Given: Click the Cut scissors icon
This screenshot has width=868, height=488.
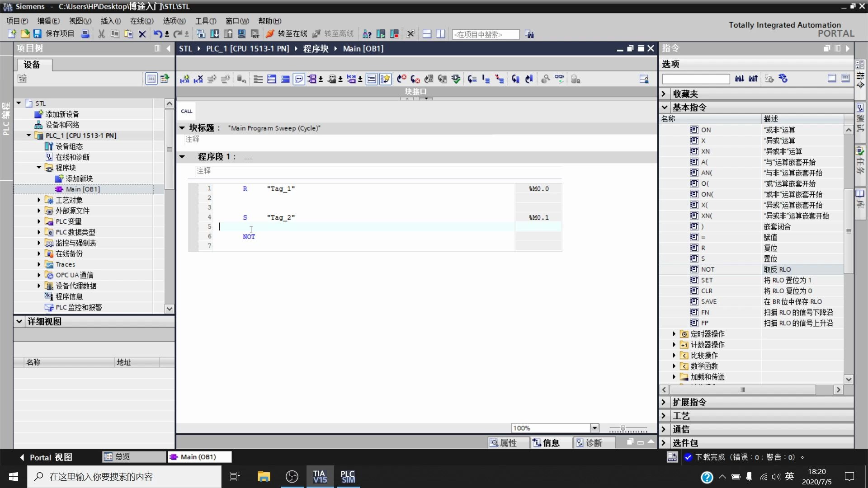Looking at the screenshot, I should (x=101, y=34).
